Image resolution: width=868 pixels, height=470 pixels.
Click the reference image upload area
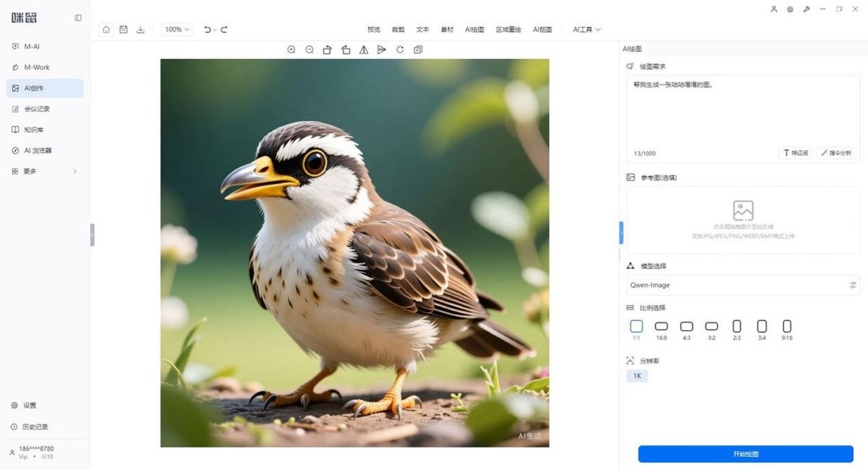coord(743,220)
